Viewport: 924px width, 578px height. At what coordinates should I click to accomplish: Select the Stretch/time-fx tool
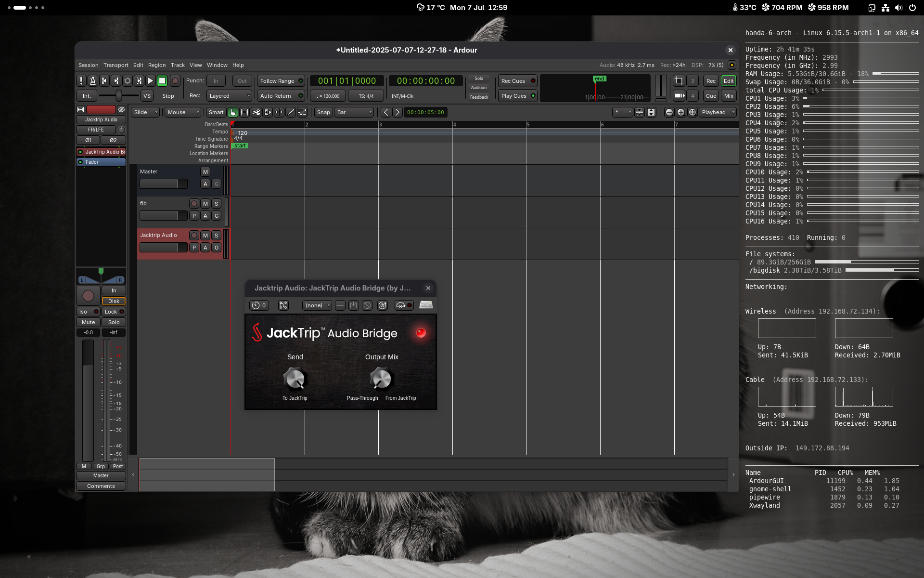pos(279,112)
